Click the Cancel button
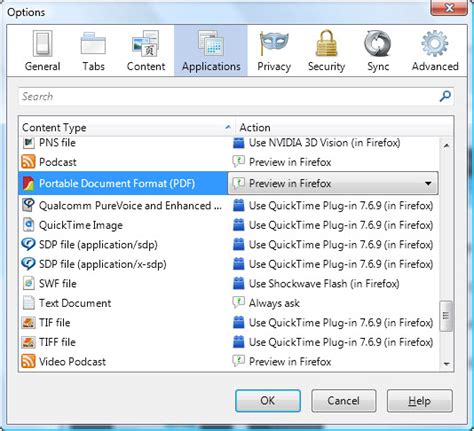Screen dimensions: 474x431 [x=343, y=401]
